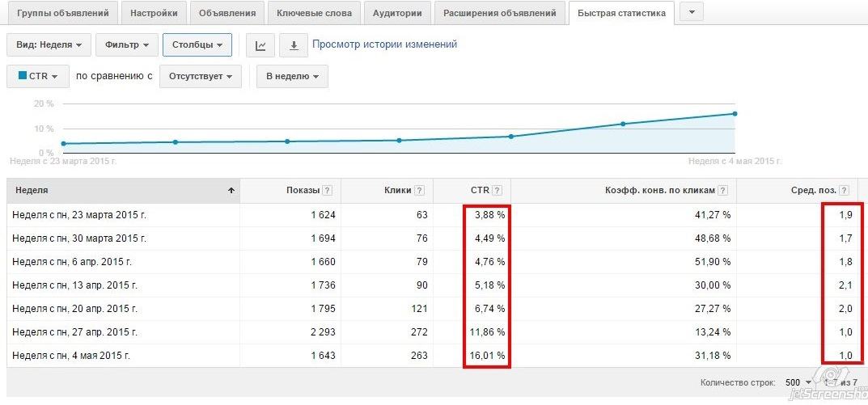The height and width of the screenshot is (405, 868).
Task: Open Просмотр истории изменений link
Action: (x=385, y=44)
